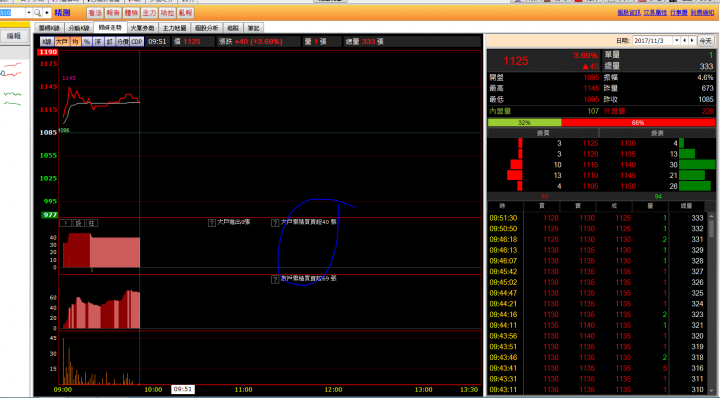Click the trade row at 09:50:50
Image resolution: width=720 pixels, height=398 pixels.
pos(597,229)
